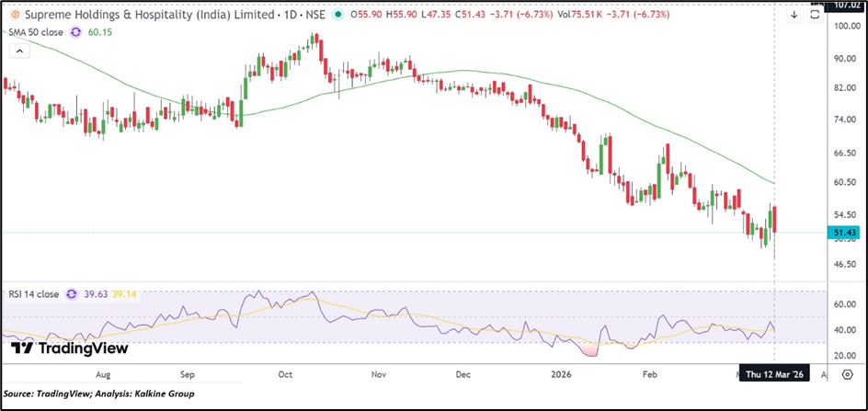The width and height of the screenshot is (868, 411).
Task: Click the 51.43 current price label
Action: 844,234
